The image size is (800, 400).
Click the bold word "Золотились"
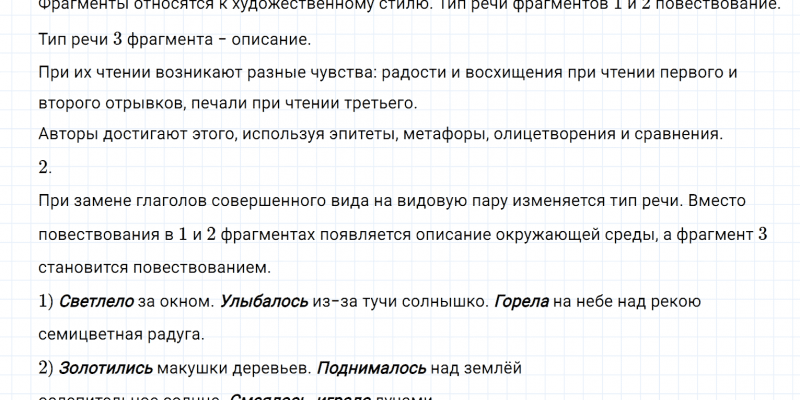(106, 368)
